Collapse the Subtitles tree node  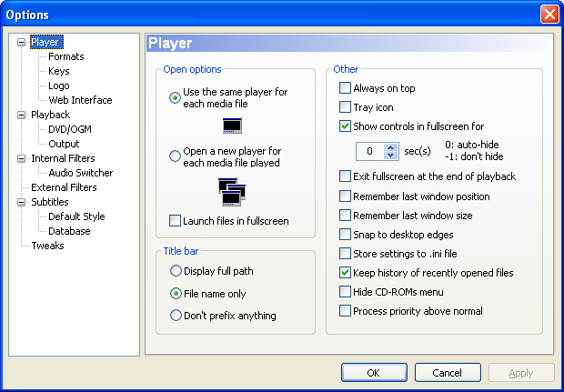click(22, 202)
